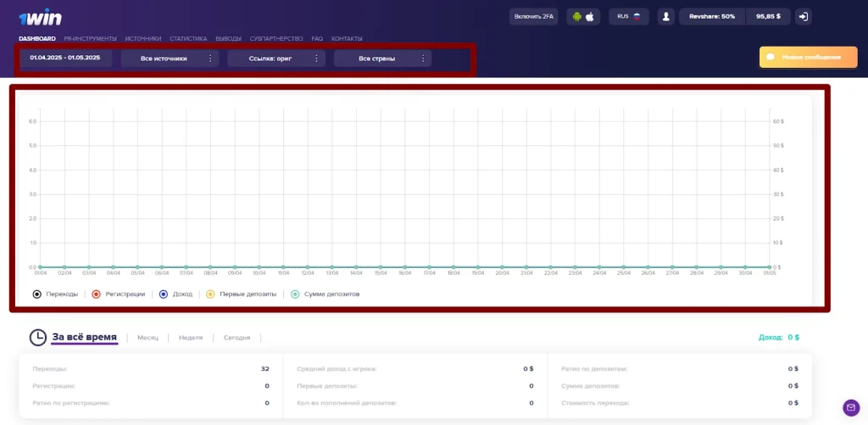Open the Android app download icon
The height and width of the screenshot is (425, 868).
coord(577,17)
